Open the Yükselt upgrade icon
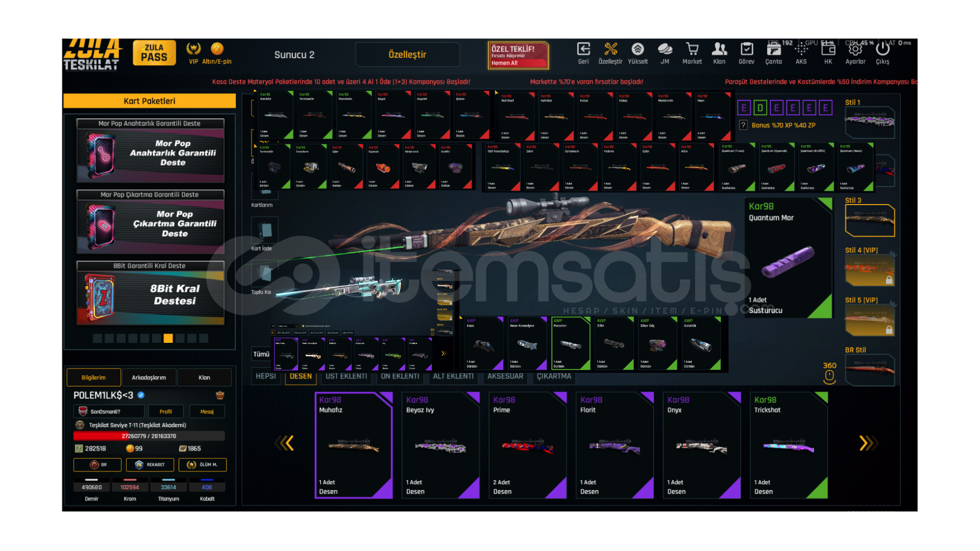 [x=638, y=49]
